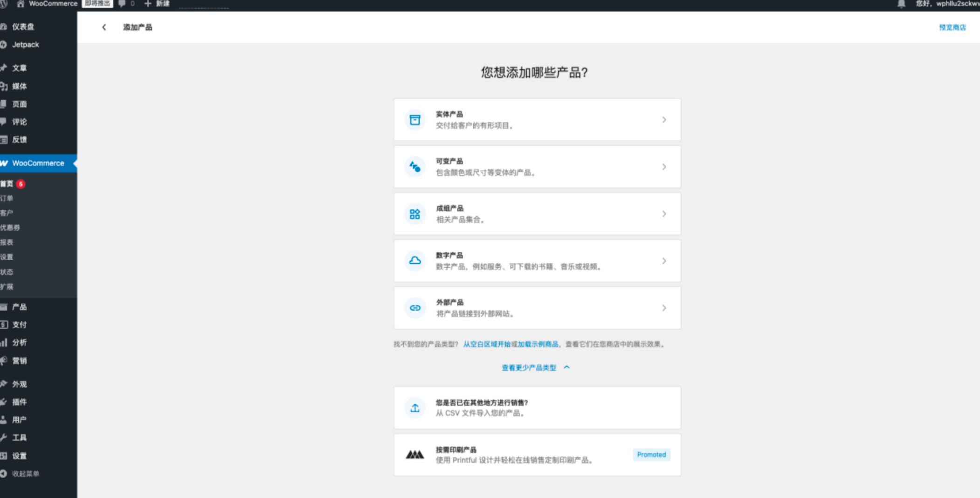The image size is (980, 498).
Task: Open the 产品 menu in sidebar
Action: click(19, 307)
